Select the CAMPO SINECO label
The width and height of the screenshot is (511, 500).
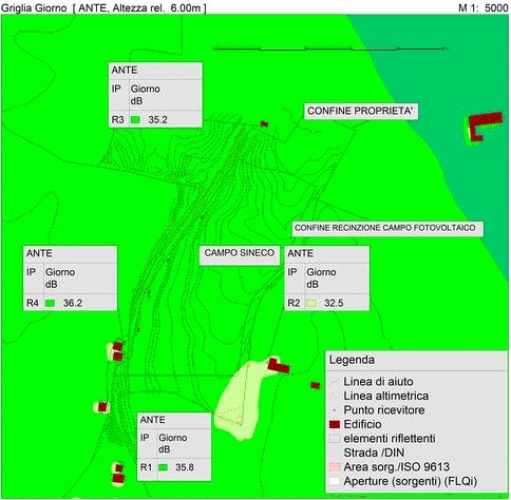pyautogui.click(x=239, y=253)
